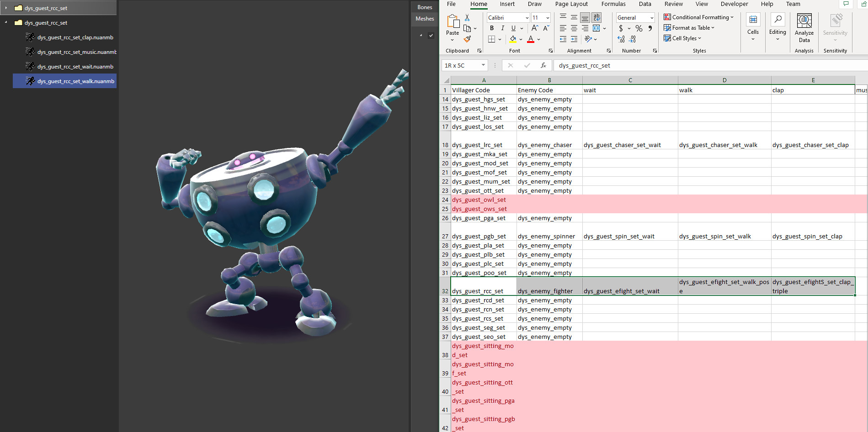The image size is (868, 432).
Task: Click the Increase Font Size icon
Action: pos(535,28)
